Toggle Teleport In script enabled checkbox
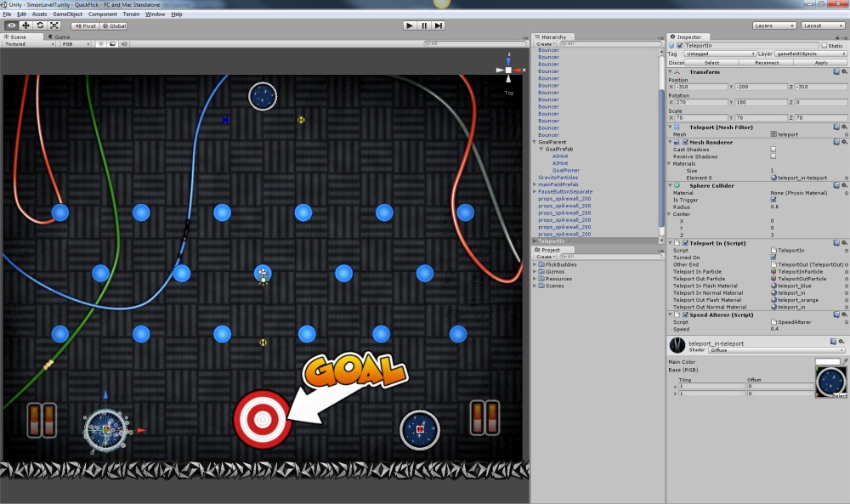This screenshot has width=850, height=504. click(x=685, y=243)
